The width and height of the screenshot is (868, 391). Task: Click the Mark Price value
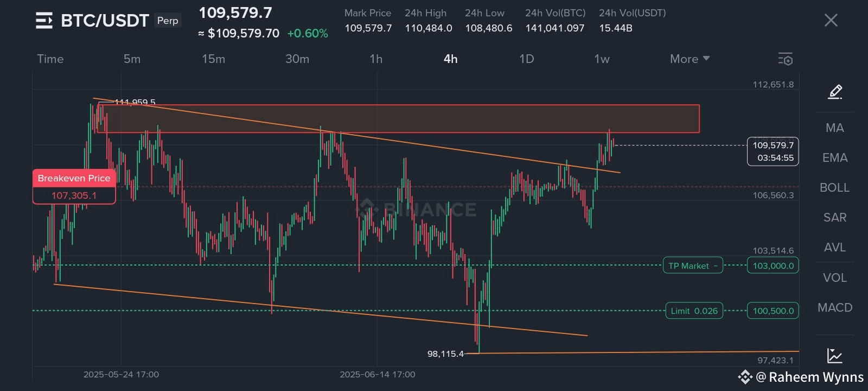(368, 28)
